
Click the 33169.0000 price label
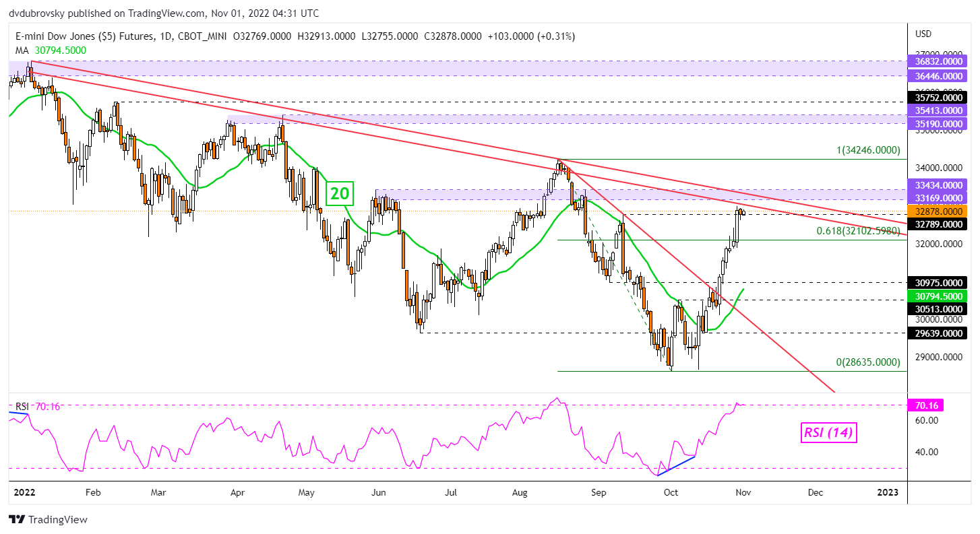[x=938, y=198]
